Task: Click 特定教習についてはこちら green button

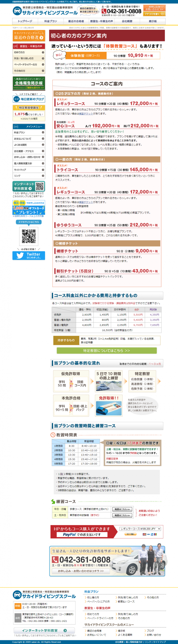Action: pos(107,351)
